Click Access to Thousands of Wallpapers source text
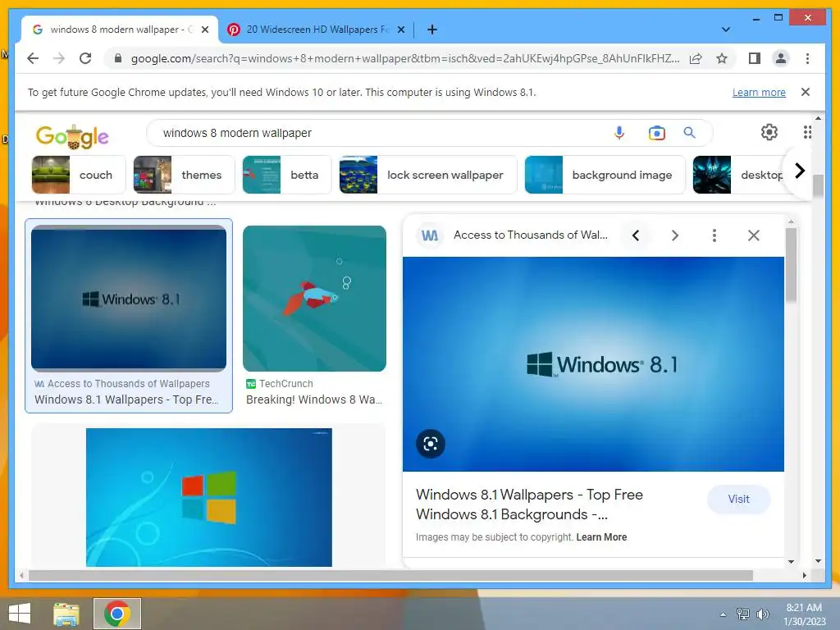 tap(129, 384)
